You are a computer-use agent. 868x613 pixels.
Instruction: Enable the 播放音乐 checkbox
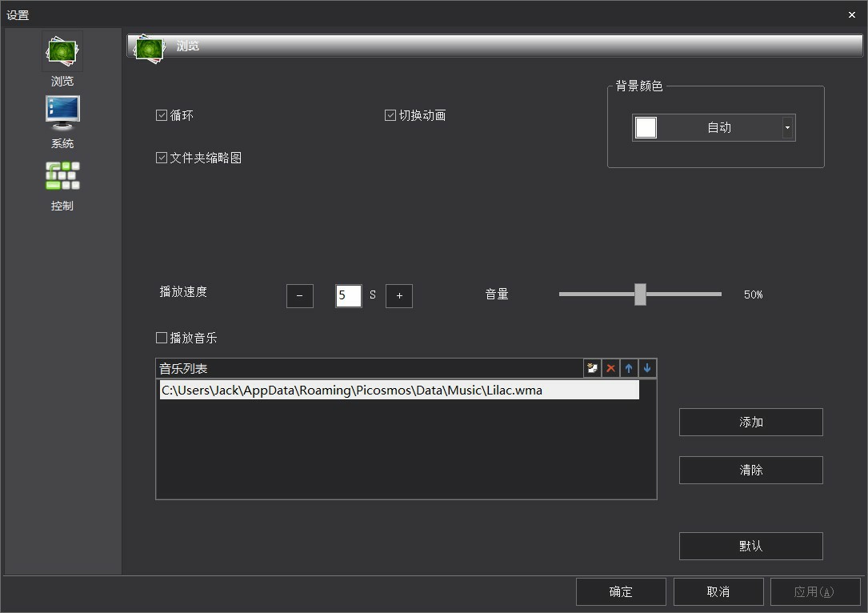[162, 338]
